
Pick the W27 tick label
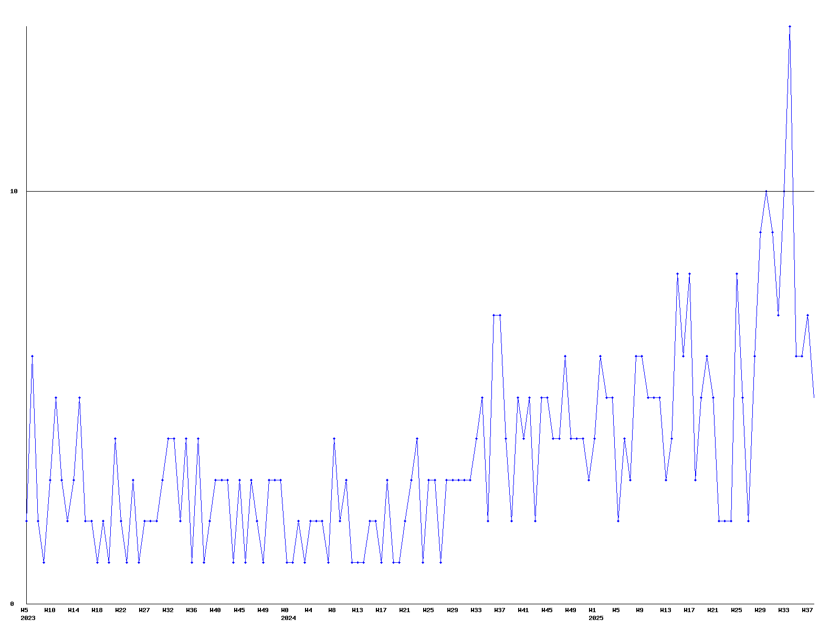click(x=144, y=610)
